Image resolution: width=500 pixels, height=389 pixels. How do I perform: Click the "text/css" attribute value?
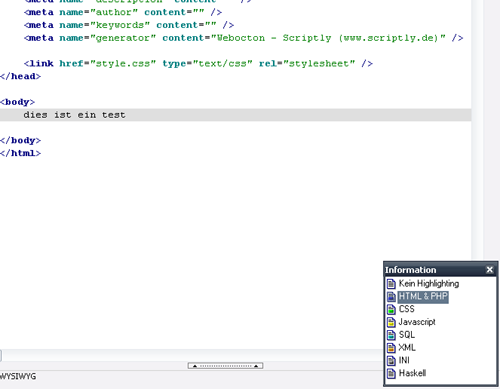[223, 64]
